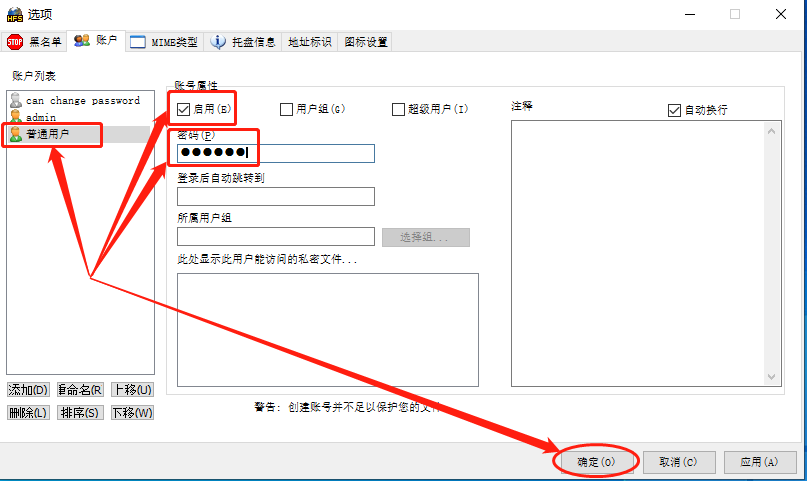Image resolution: width=807 pixels, height=481 pixels.
Task: Click the blue info icon for 托盘信息
Action: point(218,42)
